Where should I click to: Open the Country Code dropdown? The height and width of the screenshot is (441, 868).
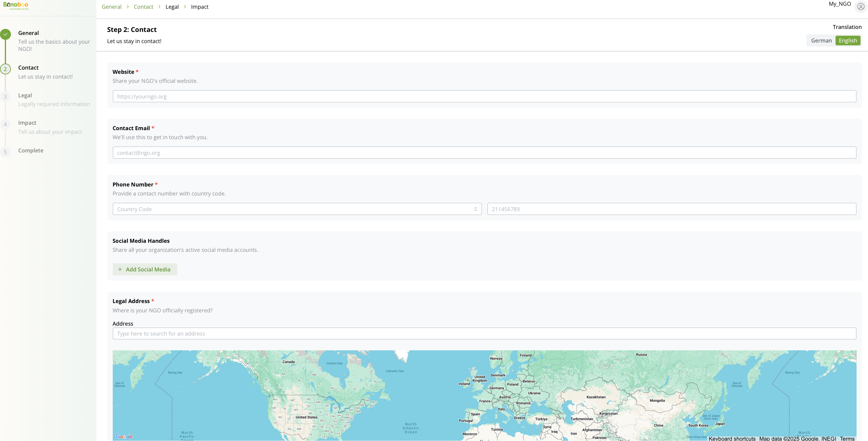(x=297, y=209)
